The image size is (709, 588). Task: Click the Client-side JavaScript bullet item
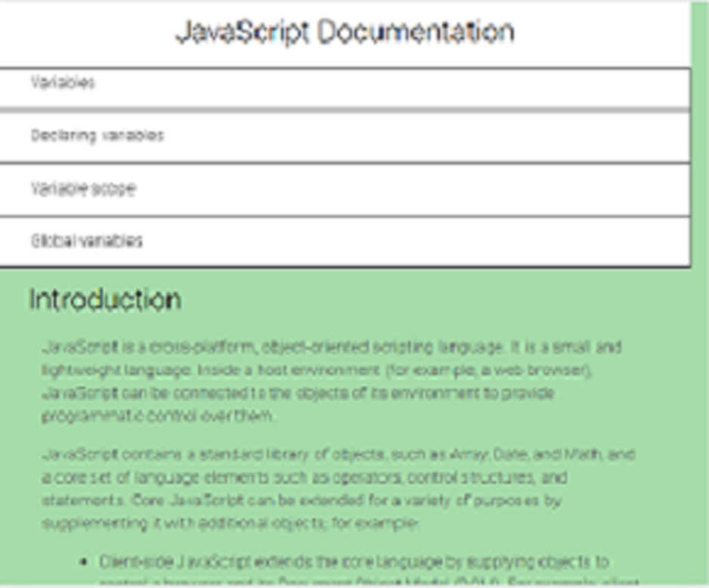coord(369,569)
